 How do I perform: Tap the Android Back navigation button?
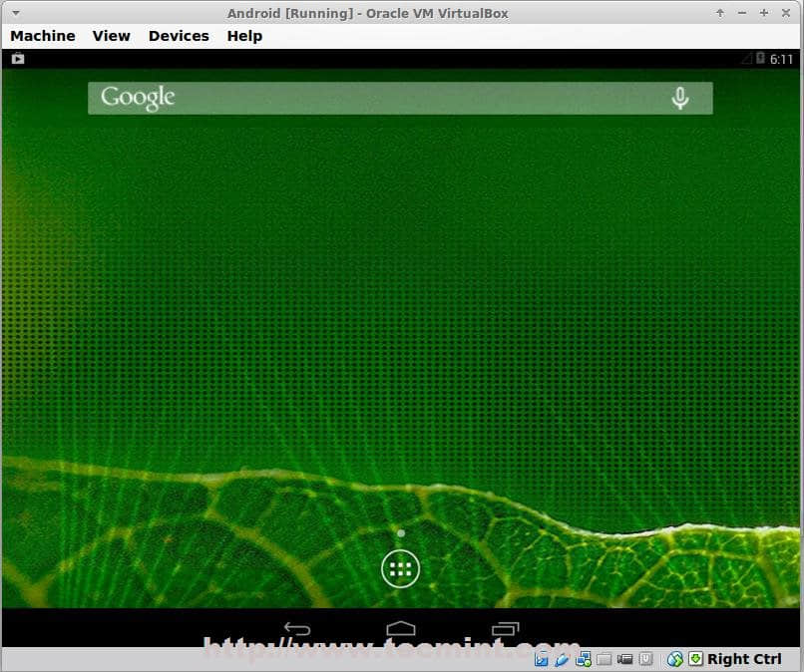tap(297, 629)
